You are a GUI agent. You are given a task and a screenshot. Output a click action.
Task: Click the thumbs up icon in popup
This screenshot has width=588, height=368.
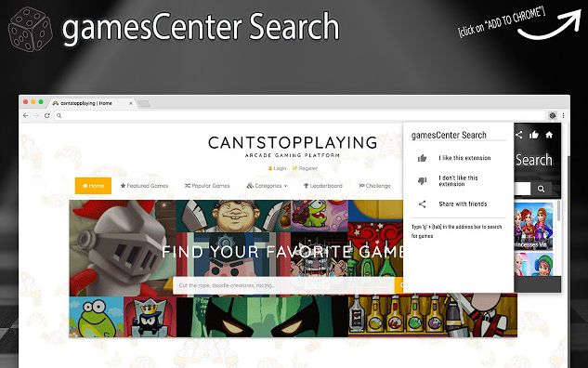tap(423, 158)
